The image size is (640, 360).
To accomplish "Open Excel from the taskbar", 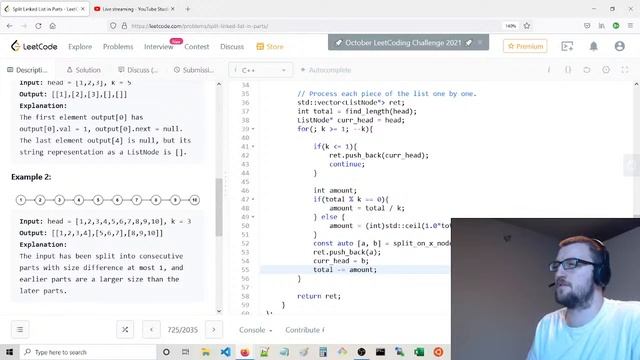I will point(419,352).
